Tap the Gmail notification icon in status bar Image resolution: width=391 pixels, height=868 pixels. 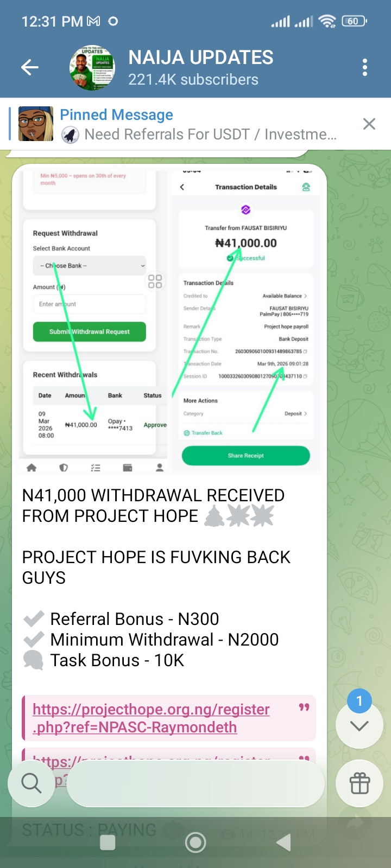pyautogui.click(x=93, y=22)
